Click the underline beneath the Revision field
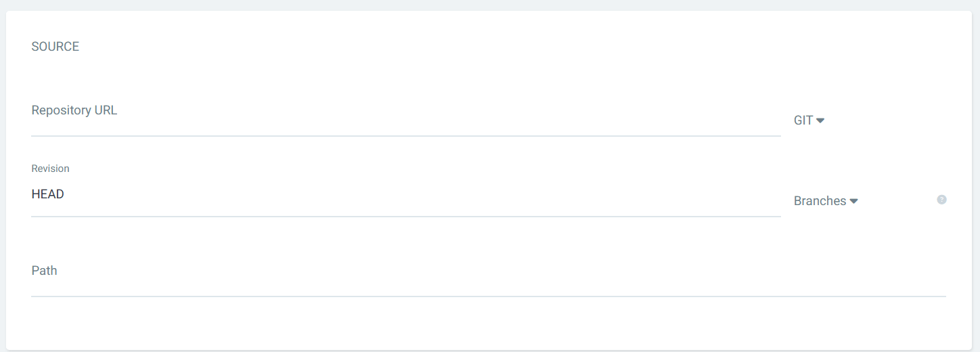 pyautogui.click(x=406, y=217)
